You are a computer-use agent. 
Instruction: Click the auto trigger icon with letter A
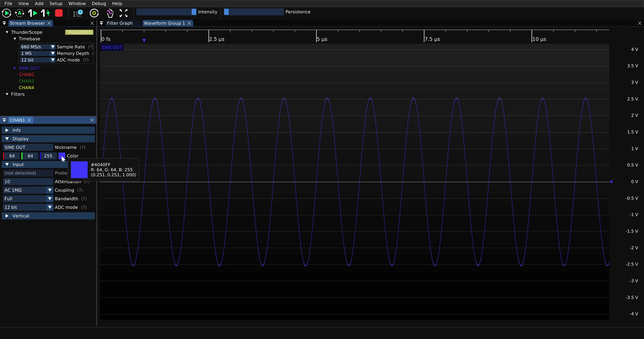pos(20,13)
